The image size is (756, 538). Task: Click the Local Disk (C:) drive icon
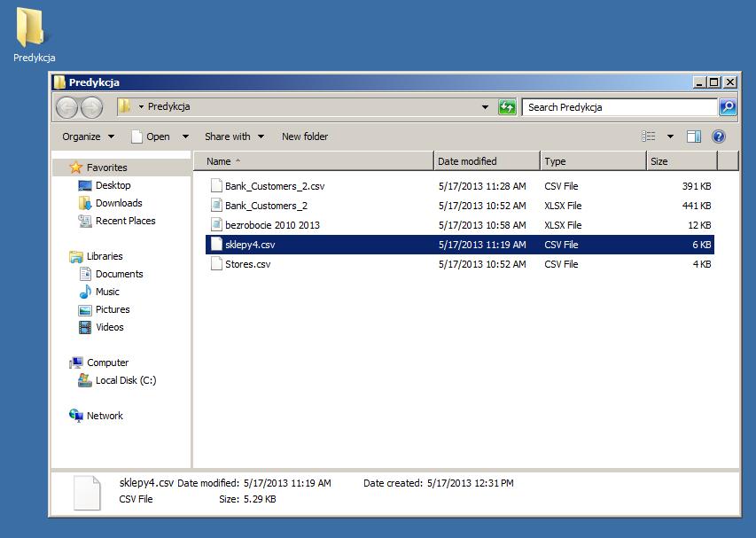click(85, 380)
